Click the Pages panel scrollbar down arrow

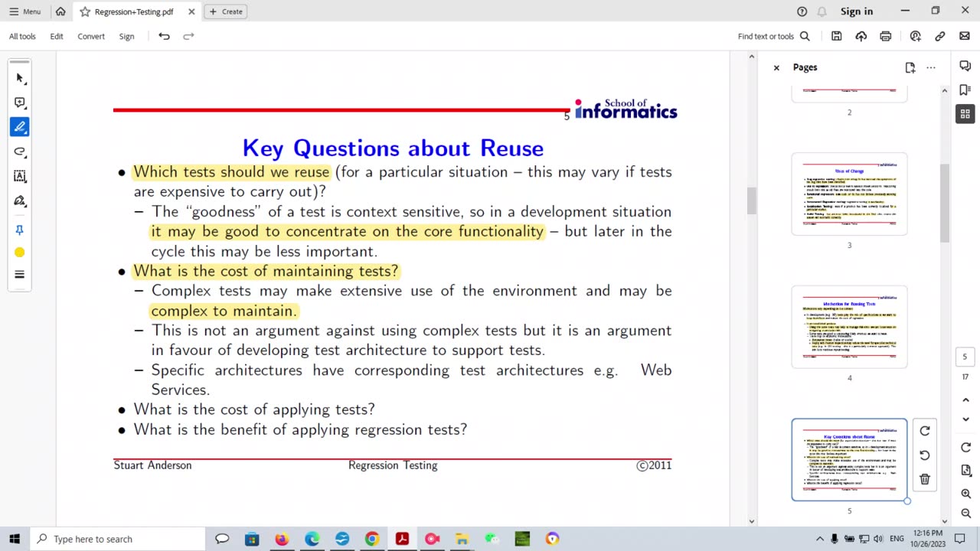944,521
